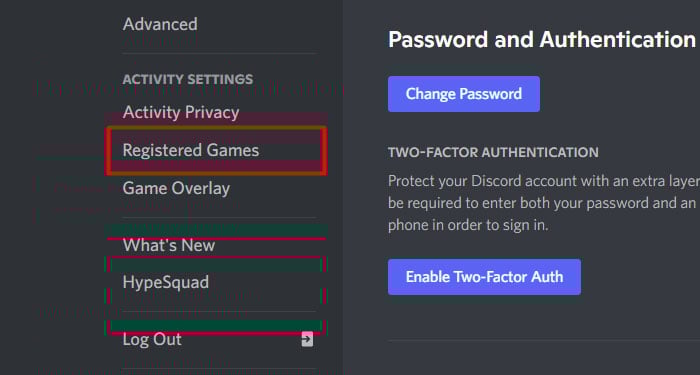Click divider below Enable Two-Factor Auth
The image size is (700, 375).
click(544, 340)
